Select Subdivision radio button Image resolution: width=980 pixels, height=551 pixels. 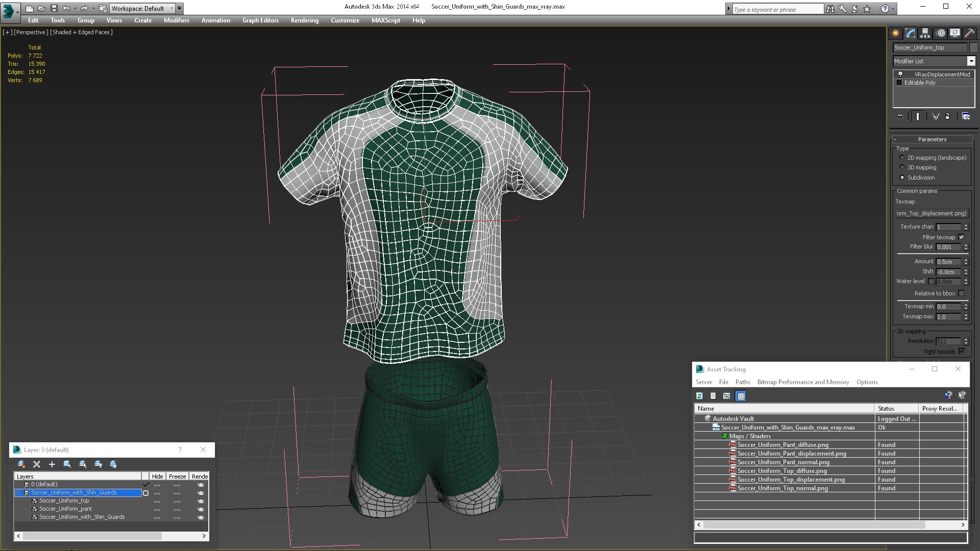point(902,178)
